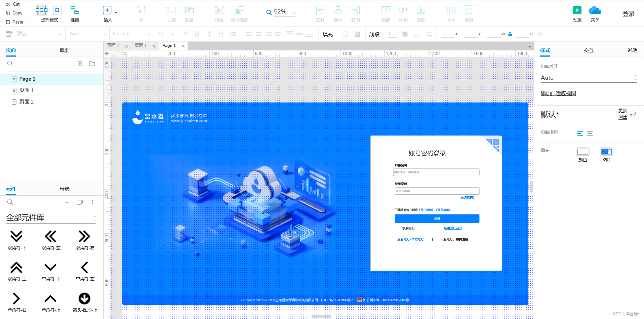Toggle underline text formatting
Image resolution: width=644 pixels, height=319 pixels.
click(221, 34)
